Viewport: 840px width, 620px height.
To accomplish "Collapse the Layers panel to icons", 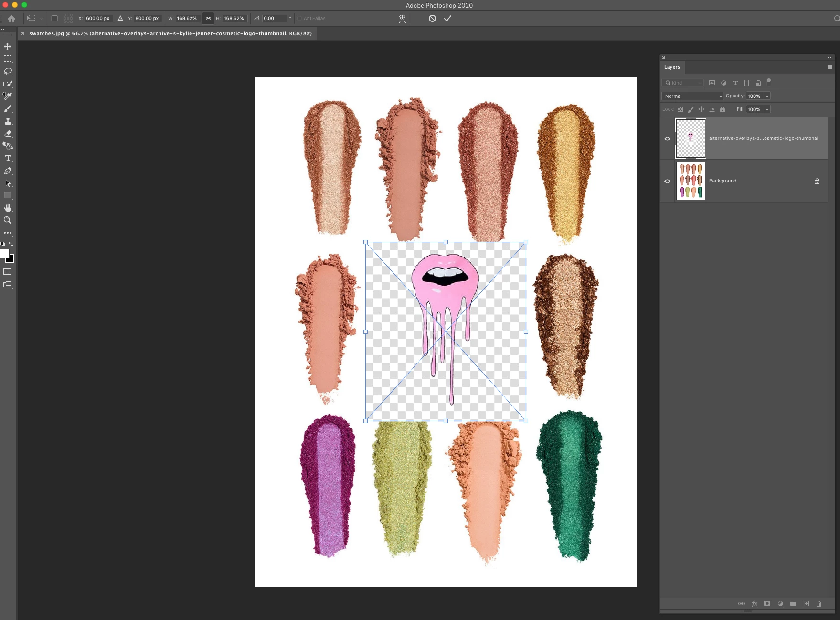I will [830, 57].
